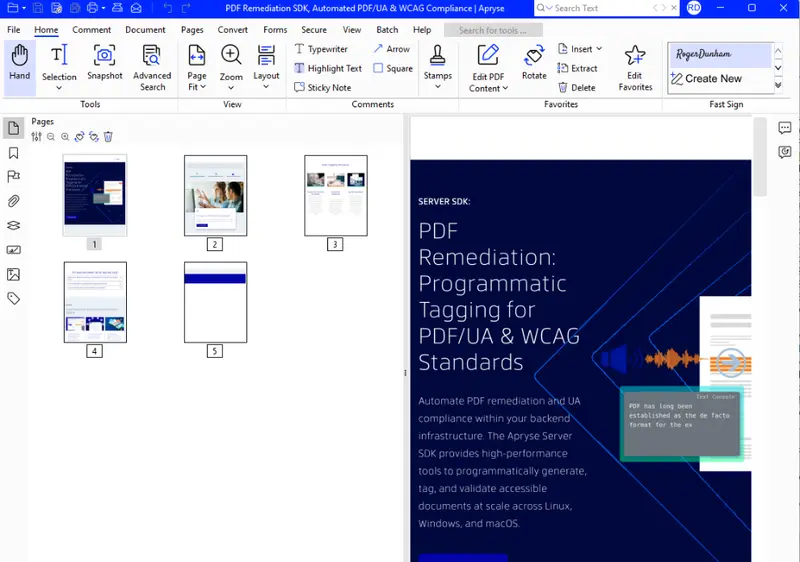Rotate the page with the Rotate tool

(x=534, y=63)
